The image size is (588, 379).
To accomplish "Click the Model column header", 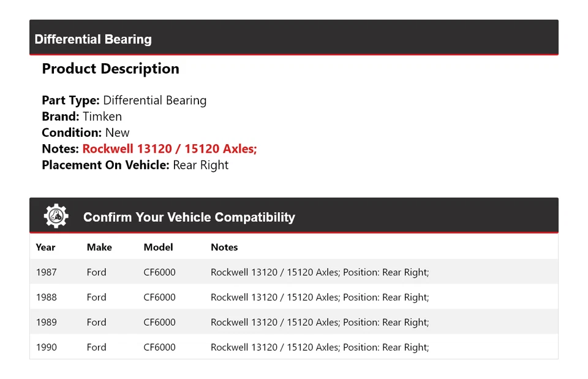I will click(158, 247).
